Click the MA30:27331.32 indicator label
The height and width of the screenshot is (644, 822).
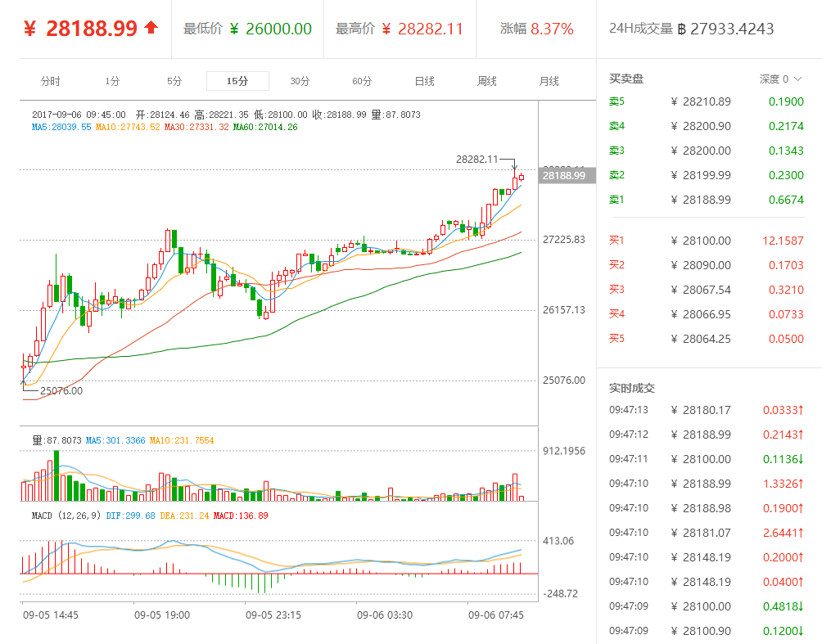click(x=196, y=127)
